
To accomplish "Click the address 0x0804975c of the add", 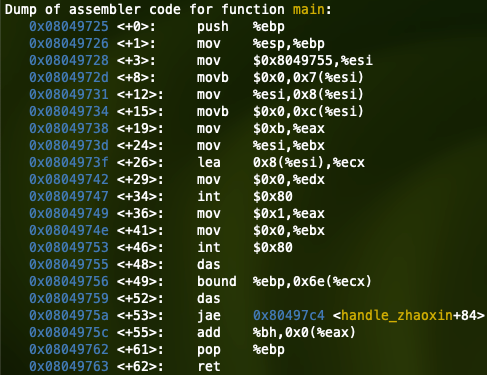I will 69,332.
